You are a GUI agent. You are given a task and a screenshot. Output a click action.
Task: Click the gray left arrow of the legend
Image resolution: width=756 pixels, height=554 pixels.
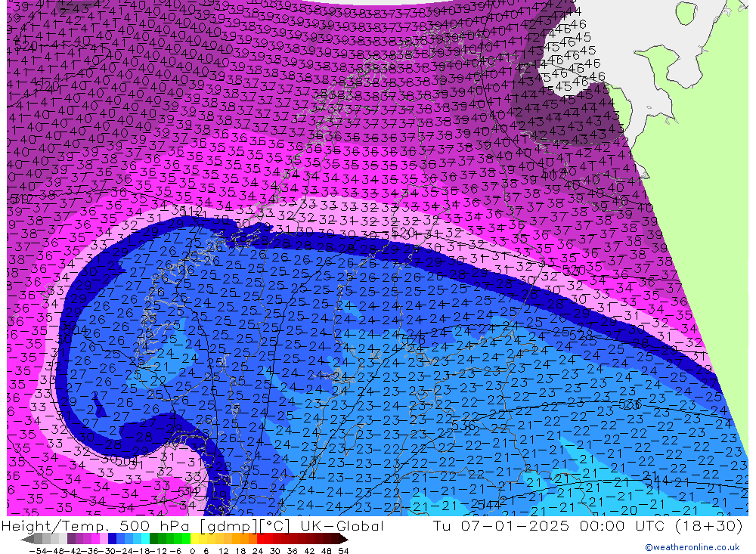(x=27, y=539)
